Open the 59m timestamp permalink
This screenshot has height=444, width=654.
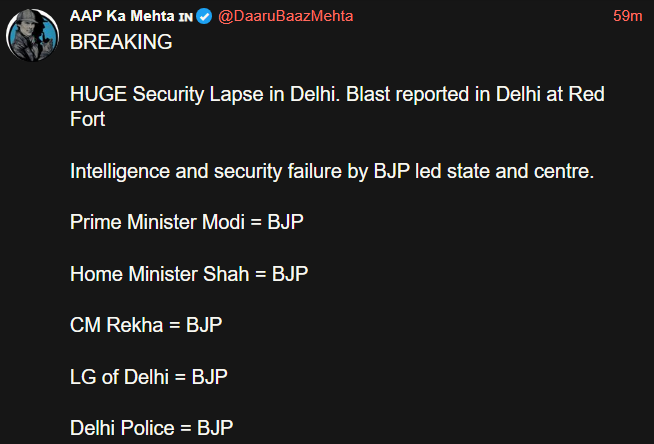628,17
